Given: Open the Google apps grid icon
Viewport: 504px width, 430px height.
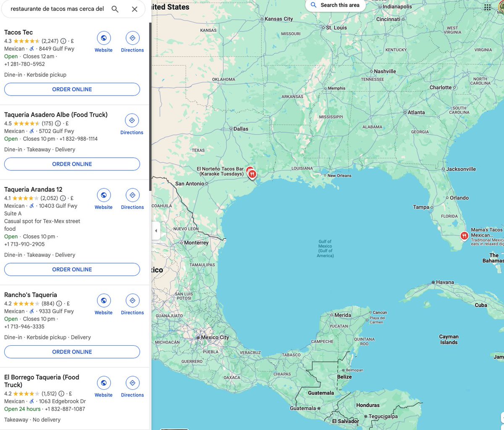Looking at the screenshot, I should click(487, 7).
